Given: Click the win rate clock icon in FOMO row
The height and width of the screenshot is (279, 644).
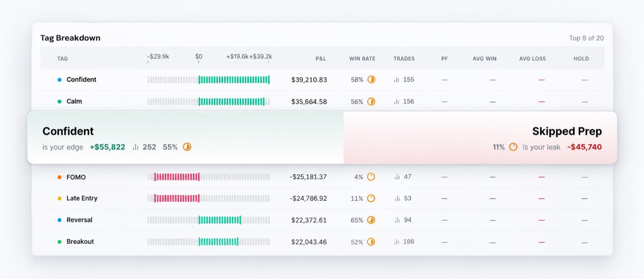Looking at the screenshot, I should (371, 177).
